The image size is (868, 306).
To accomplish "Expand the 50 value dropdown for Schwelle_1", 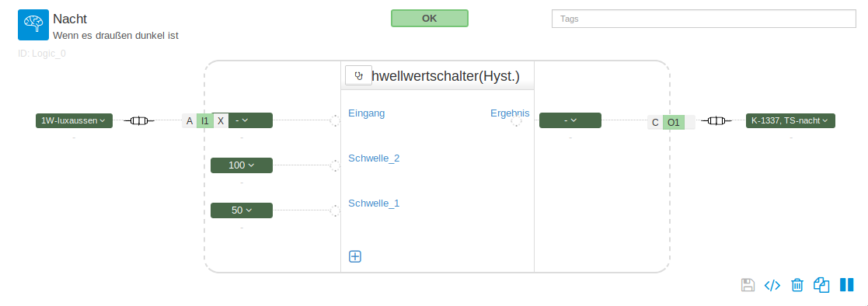I will click(x=242, y=210).
